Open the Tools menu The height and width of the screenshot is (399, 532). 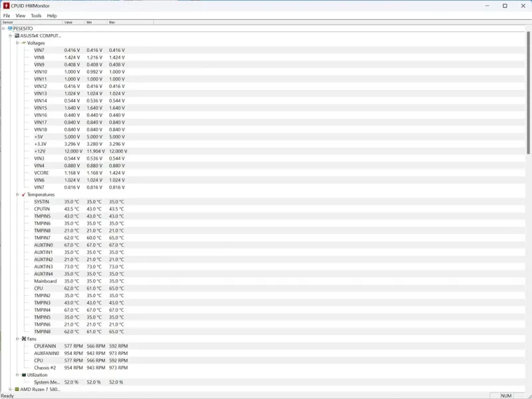point(36,15)
